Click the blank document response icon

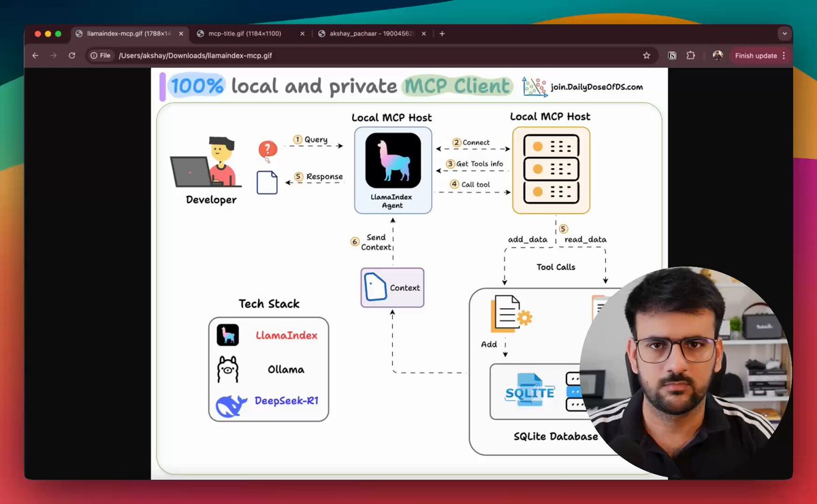(x=267, y=182)
